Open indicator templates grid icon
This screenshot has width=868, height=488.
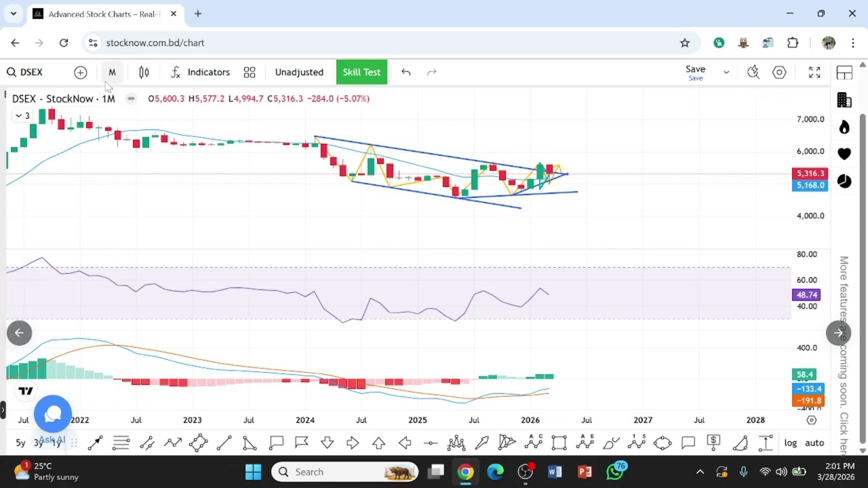(250, 73)
